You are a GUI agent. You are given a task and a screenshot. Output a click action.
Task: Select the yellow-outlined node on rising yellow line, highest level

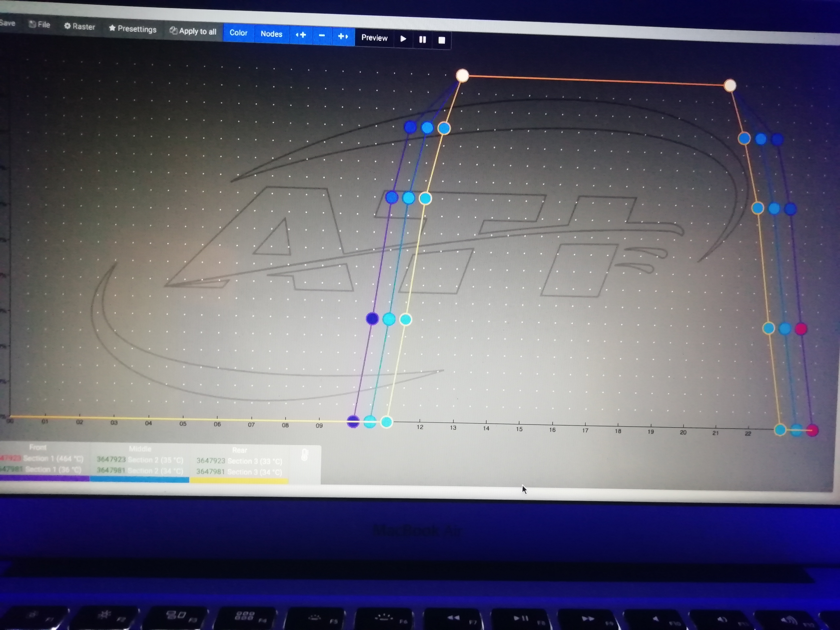point(444,128)
